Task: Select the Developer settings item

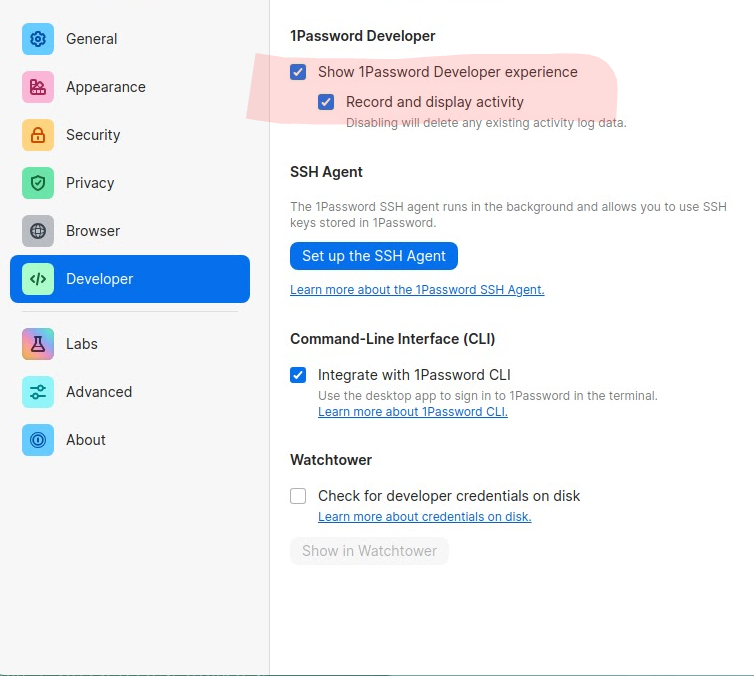Action: pyautogui.click(x=130, y=279)
